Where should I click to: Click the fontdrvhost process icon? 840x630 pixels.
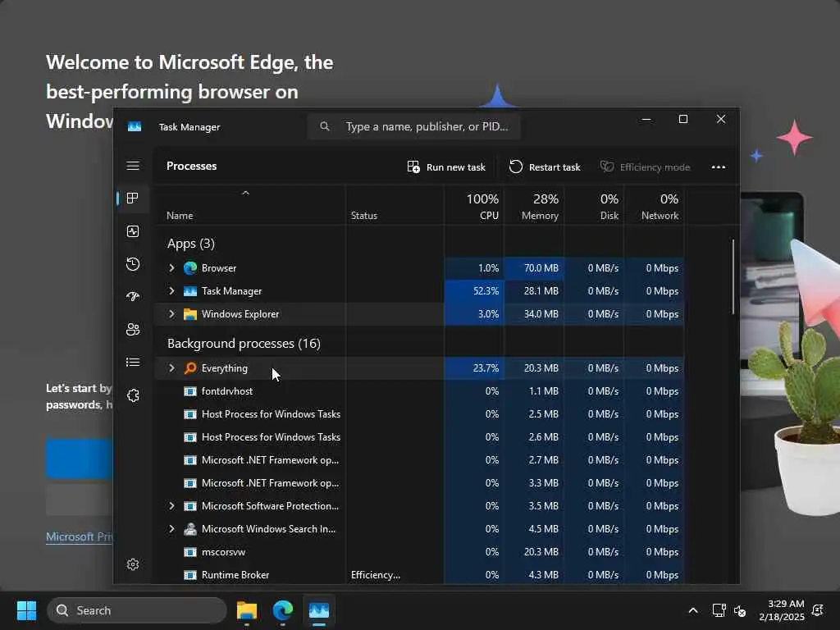(x=190, y=391)
